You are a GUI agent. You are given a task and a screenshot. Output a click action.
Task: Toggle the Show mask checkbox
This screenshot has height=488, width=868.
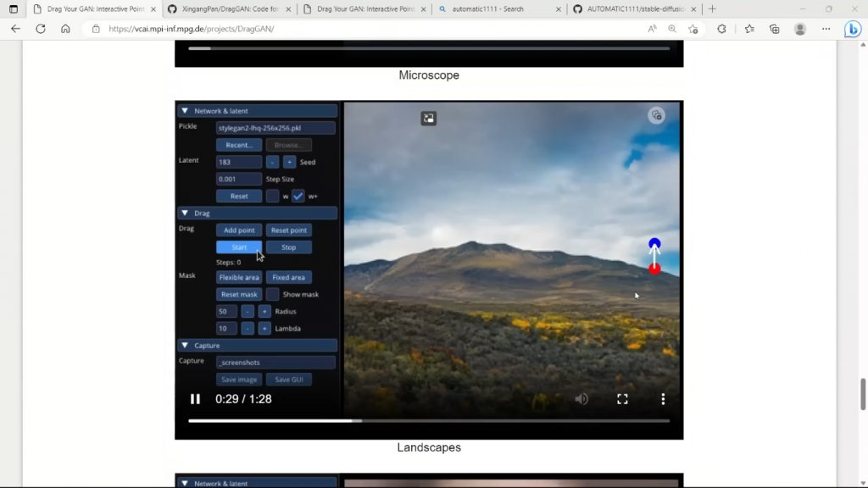pyautogui.click(x=272, y=294)
